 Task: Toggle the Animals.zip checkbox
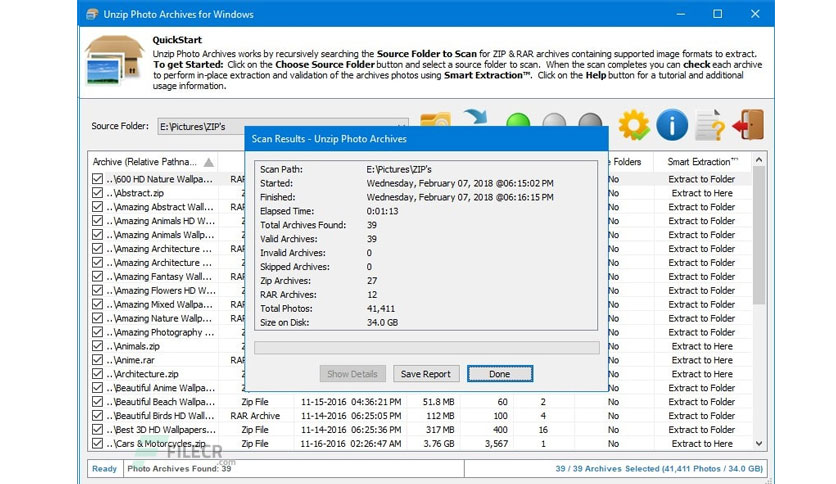(x=97, y=345)
